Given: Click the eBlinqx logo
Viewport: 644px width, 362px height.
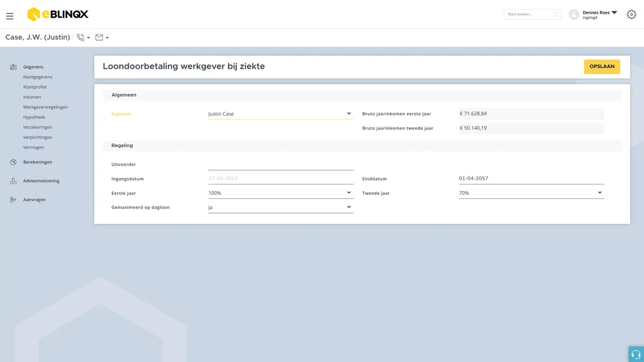Looking at the screenshot, I should pyautogui.click(x=58, y=14).
